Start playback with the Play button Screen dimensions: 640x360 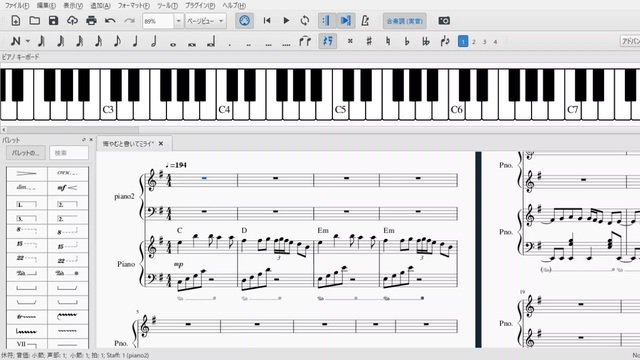[286, 20]
